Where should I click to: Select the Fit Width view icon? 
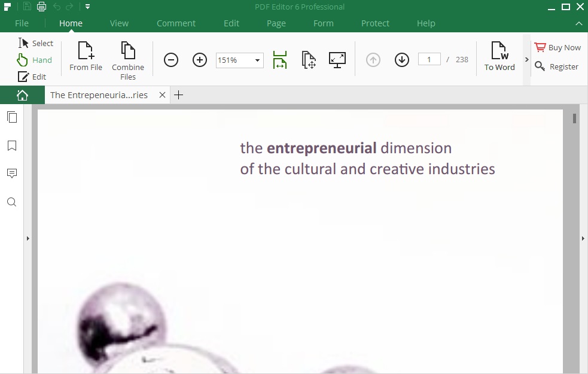click(279, 60)
